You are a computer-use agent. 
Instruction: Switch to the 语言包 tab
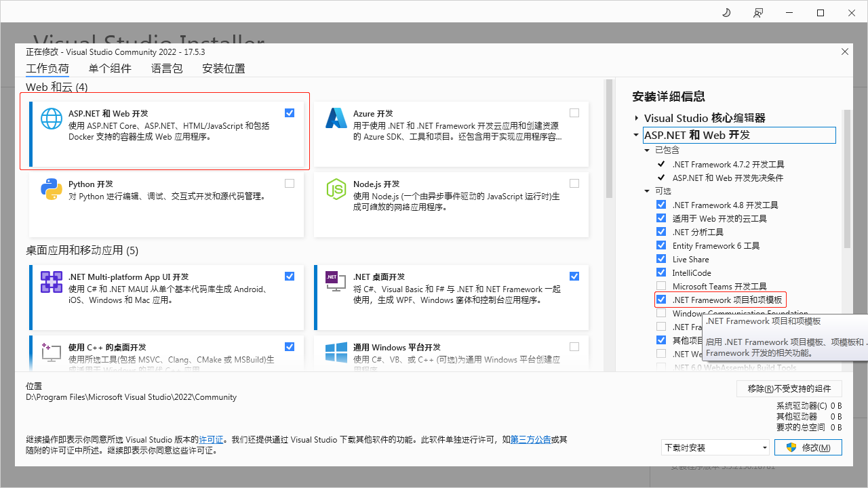(x=167, y=68)
